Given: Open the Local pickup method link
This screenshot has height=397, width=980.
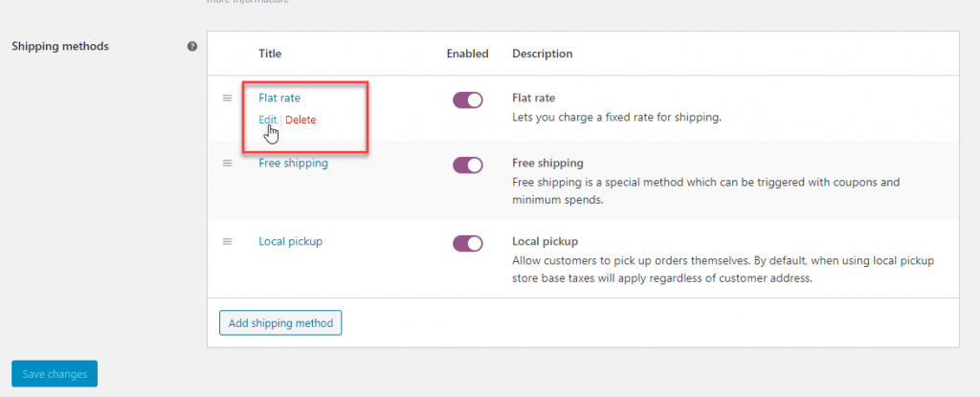Looking at the screenshot, I should point(291,241).
